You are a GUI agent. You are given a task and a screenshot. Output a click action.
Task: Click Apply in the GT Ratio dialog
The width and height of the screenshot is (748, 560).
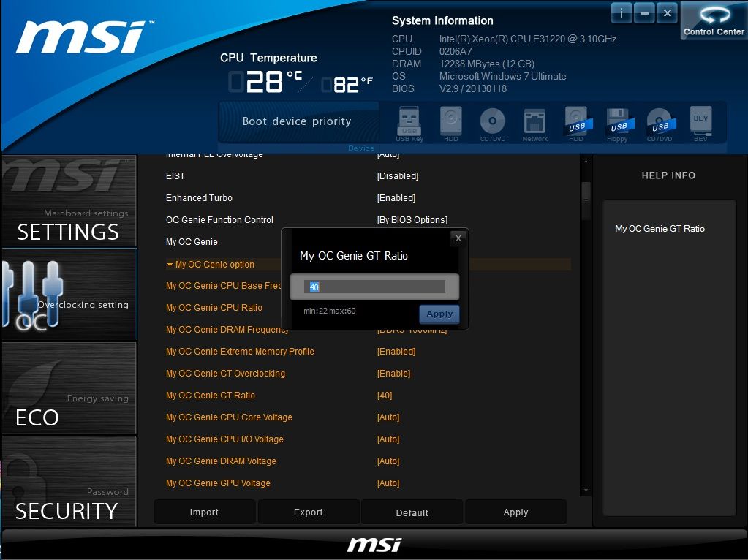[x=439, y=314]
